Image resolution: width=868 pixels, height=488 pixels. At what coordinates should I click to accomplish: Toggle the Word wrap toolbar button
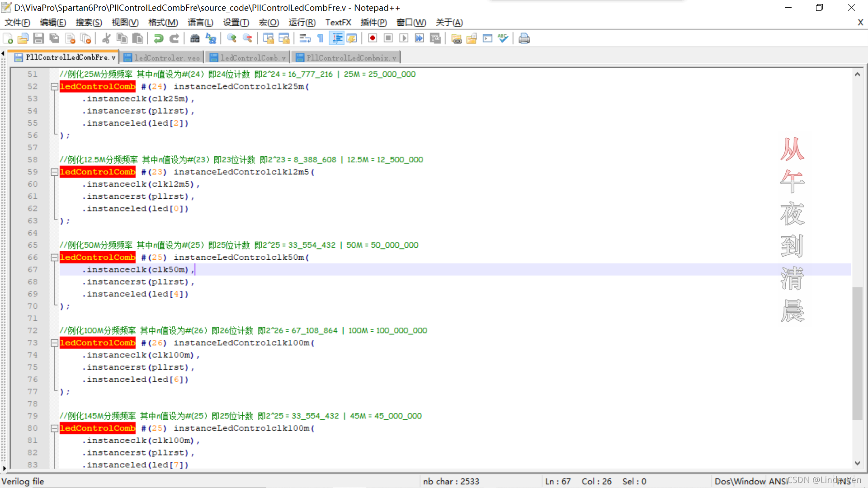305,38
